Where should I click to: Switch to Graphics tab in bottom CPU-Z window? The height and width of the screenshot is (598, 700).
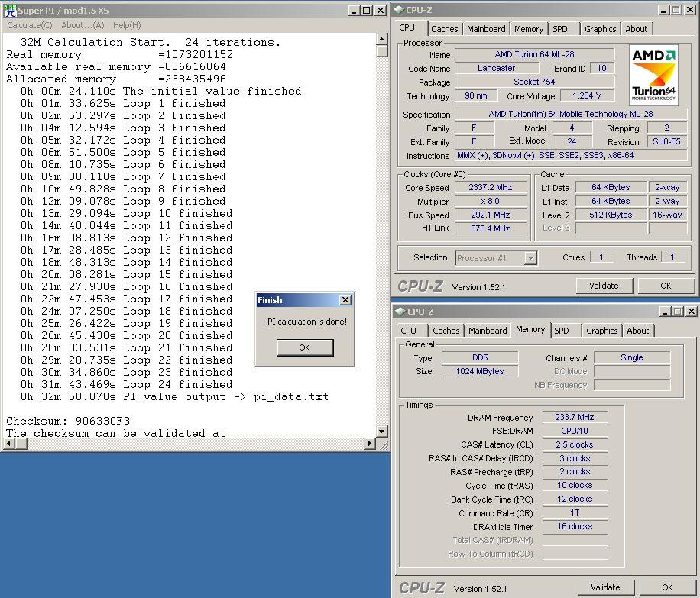click(601, 331)
